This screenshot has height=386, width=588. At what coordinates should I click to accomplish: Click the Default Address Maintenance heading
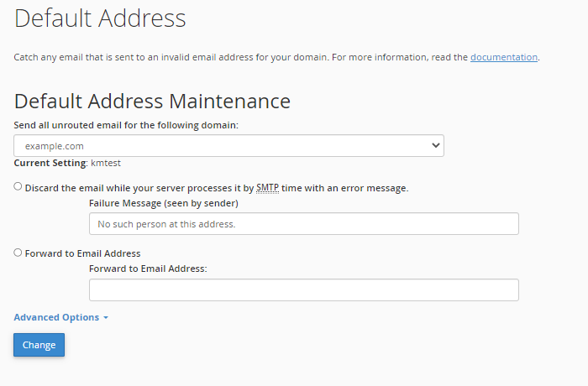click(x=152, y=102)
